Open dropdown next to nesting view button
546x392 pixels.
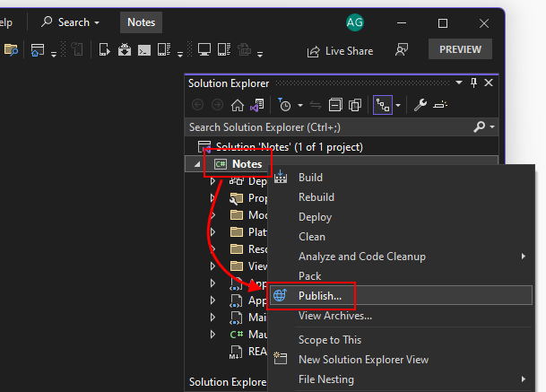tap(398, 105)
